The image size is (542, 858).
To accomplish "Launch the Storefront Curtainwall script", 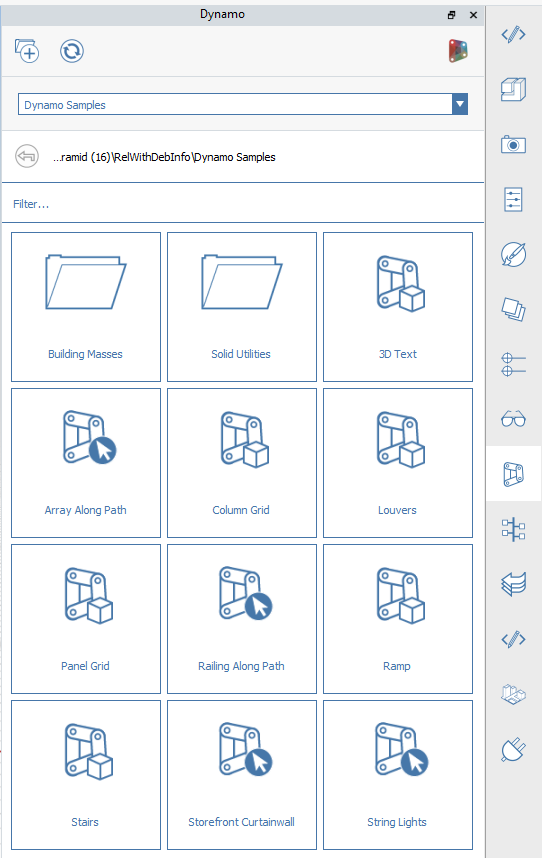I will click(x=242, y=775).
